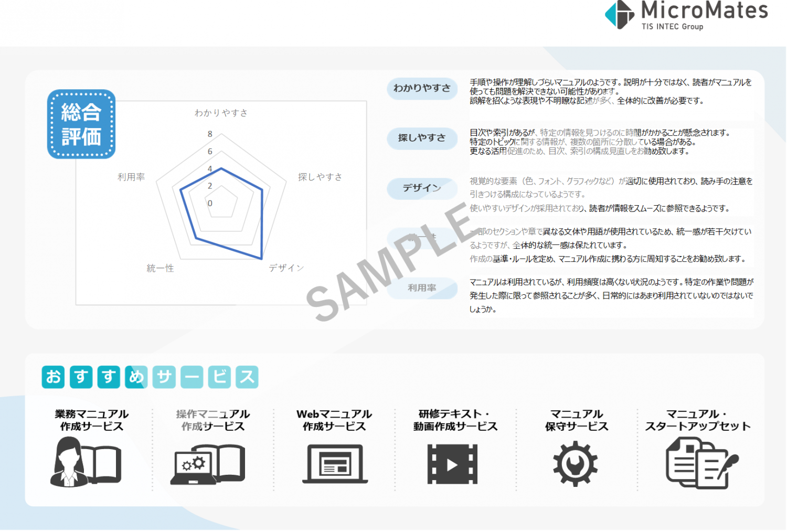
Task: Click the 探しやすさ pill label
Action: 422,138
